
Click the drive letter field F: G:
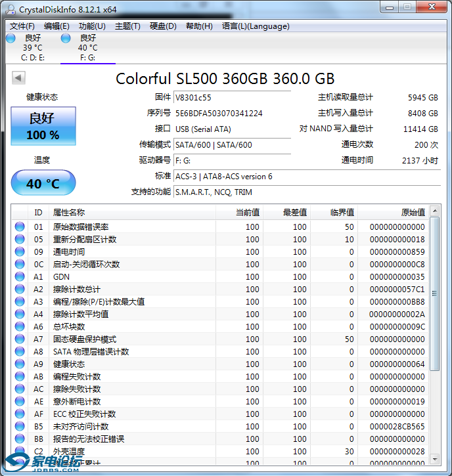232,161
